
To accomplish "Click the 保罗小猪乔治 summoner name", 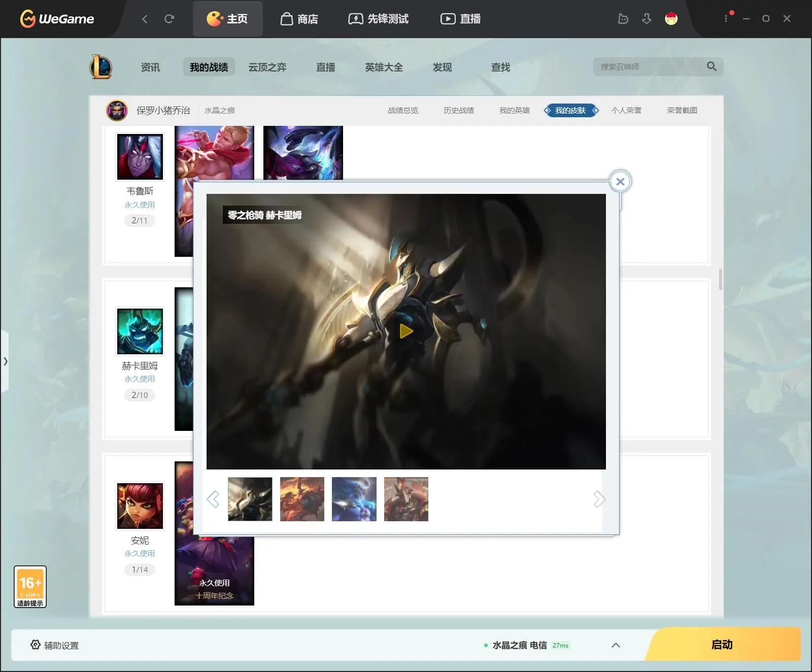I will pyautogui.click(x=163, y=110).
